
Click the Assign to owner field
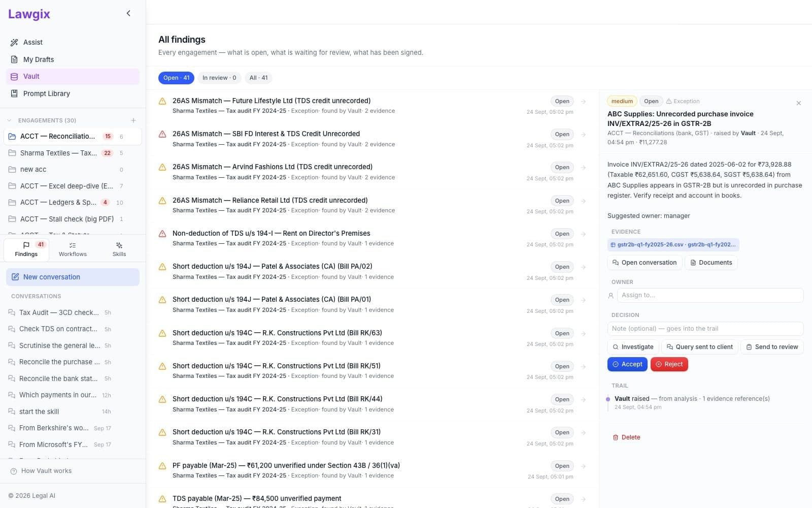[x=710, y=295]
